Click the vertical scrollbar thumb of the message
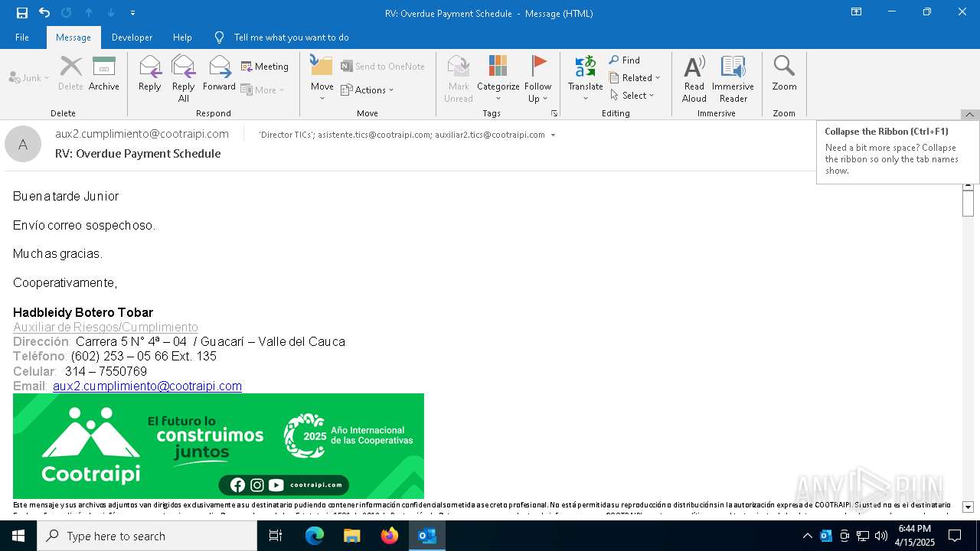This screenshot has width=980, height=551. point(968,204)
